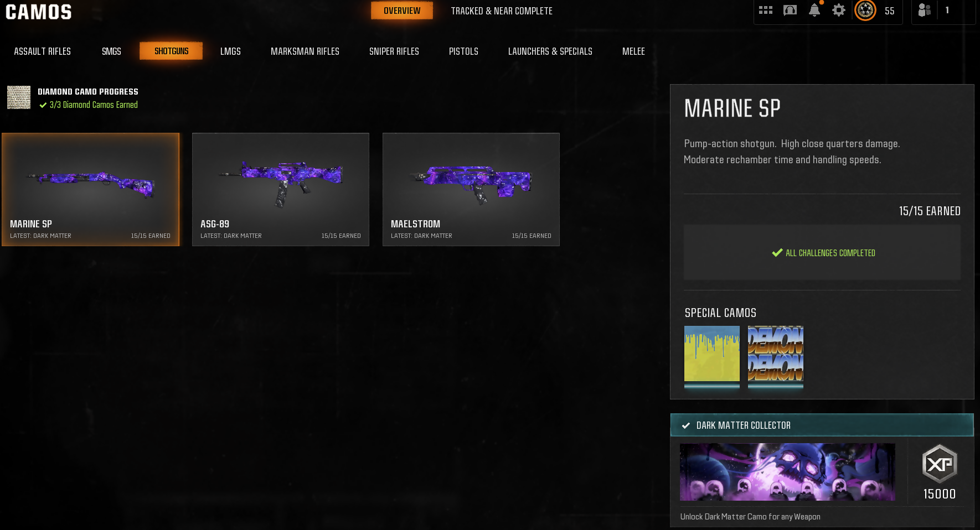The width and height of the screenshot is (980, 530).
Task: Open the notifications bell
Action: [814, 11]
